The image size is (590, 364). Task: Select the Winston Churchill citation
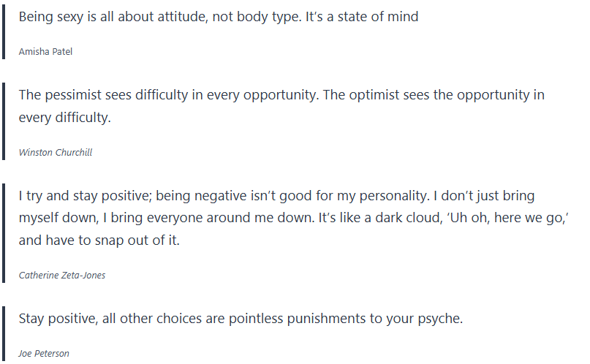(56, 153)
